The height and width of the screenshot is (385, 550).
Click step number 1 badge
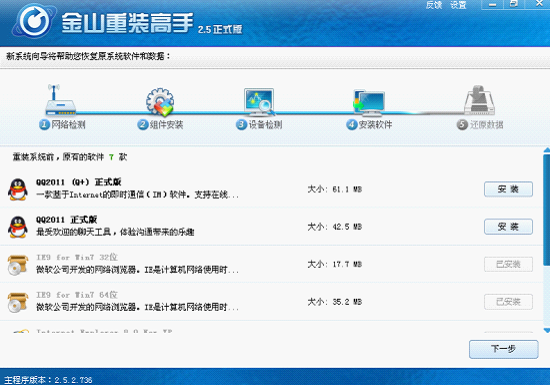coord(44,124)
